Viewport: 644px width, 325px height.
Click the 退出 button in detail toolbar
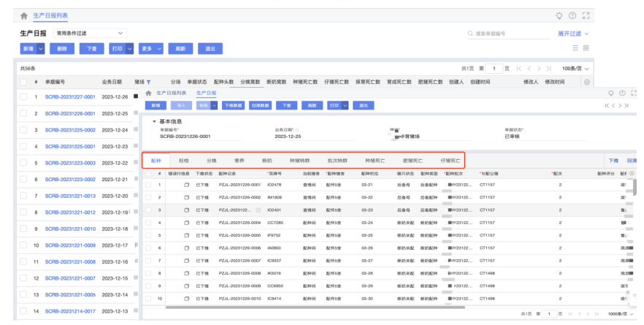click(x=364, y=106)
